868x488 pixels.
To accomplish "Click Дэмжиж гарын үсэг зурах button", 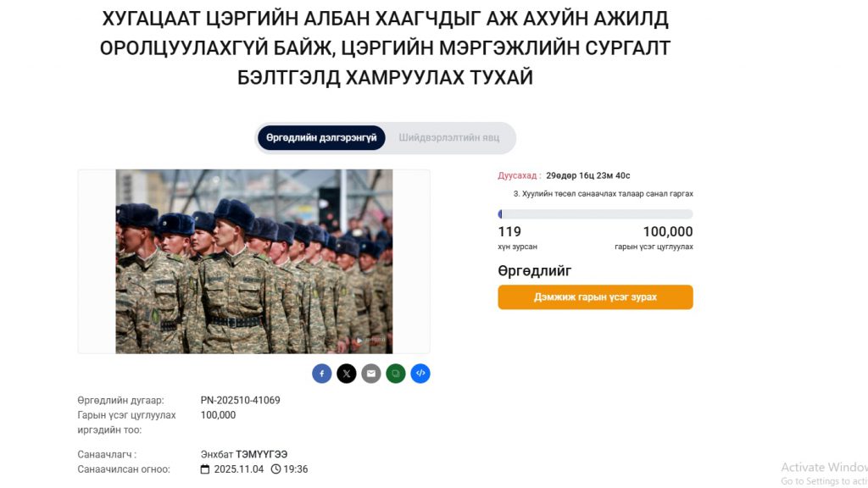I will pos(595,297).
